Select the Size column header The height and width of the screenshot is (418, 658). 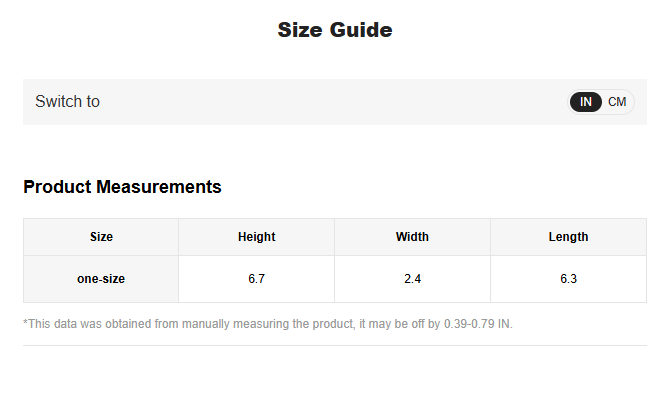click(x=101, y=237)
